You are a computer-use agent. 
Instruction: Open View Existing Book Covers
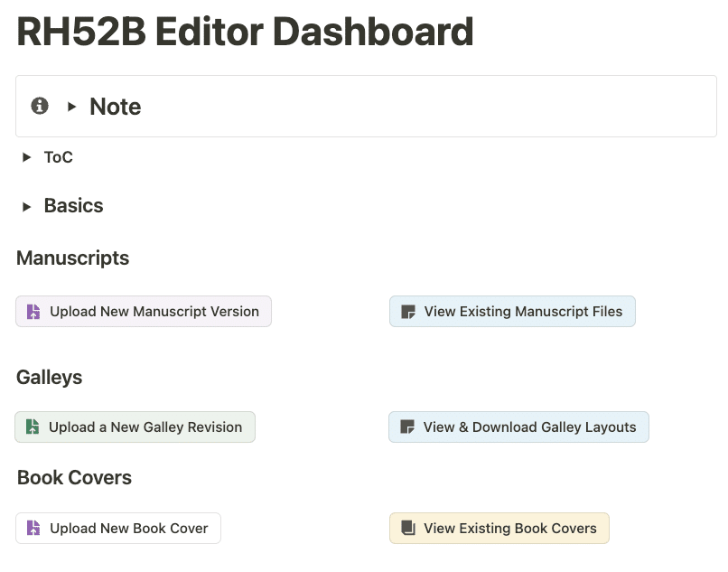499,529
